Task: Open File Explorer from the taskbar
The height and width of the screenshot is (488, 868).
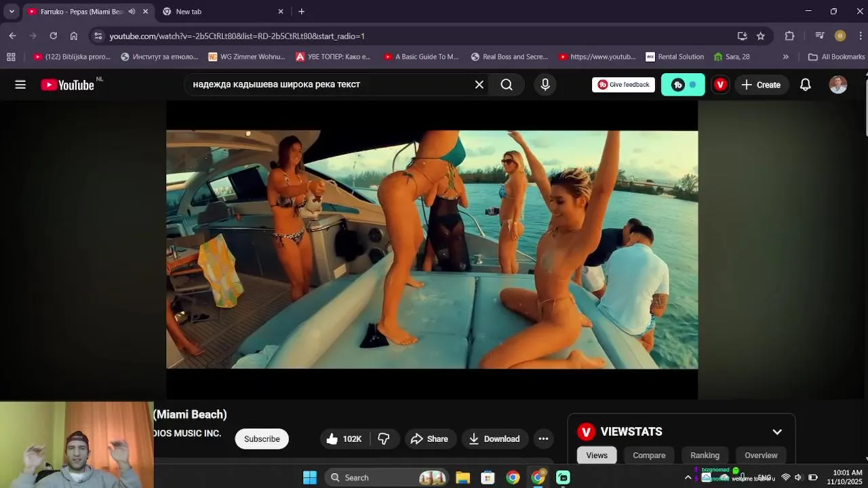Action: pos(463,478)
